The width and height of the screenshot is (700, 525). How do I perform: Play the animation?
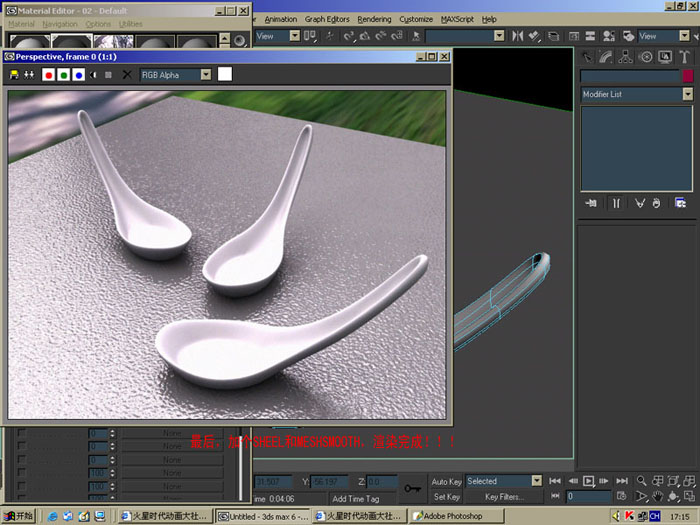(x=589, y=481)
